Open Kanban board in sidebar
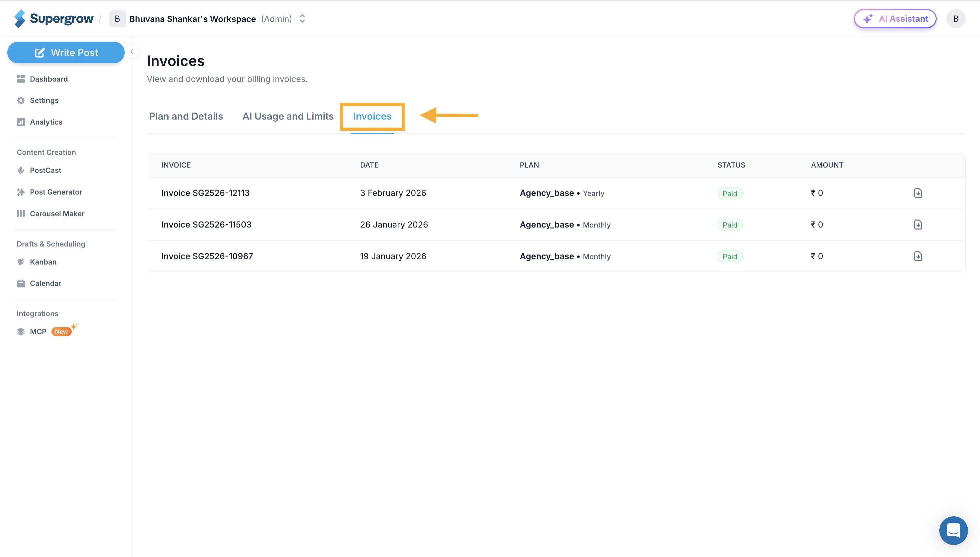Screen dimensions: 980x557 36,262
